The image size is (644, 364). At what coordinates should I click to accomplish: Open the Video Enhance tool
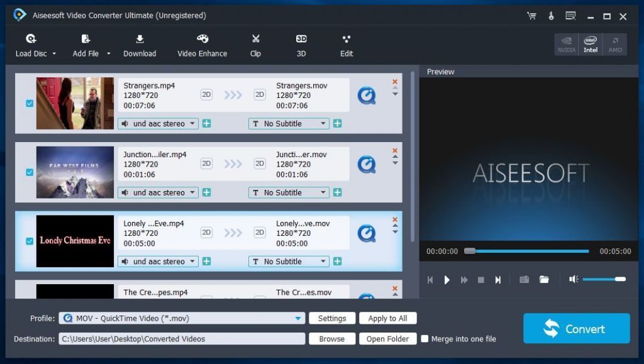(201, 45)
